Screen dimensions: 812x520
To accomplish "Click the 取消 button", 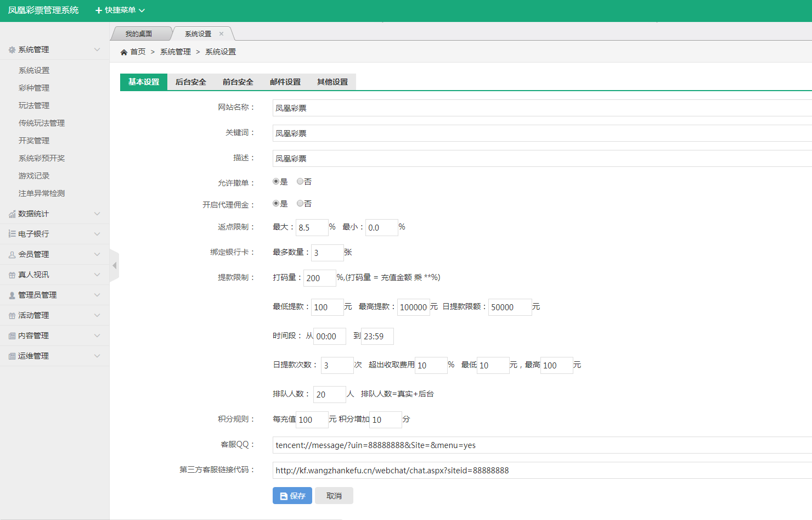I will [x=334, y=496].
